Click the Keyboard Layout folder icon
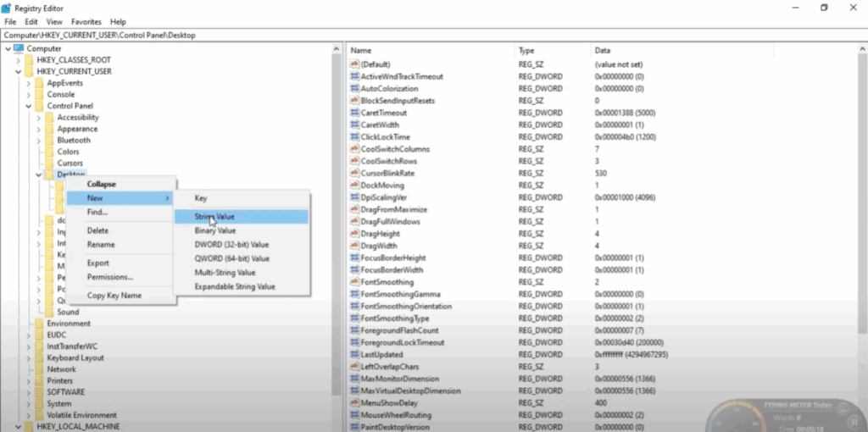The width and height of the screenshot is (868, 432). [x=39, y=358]
